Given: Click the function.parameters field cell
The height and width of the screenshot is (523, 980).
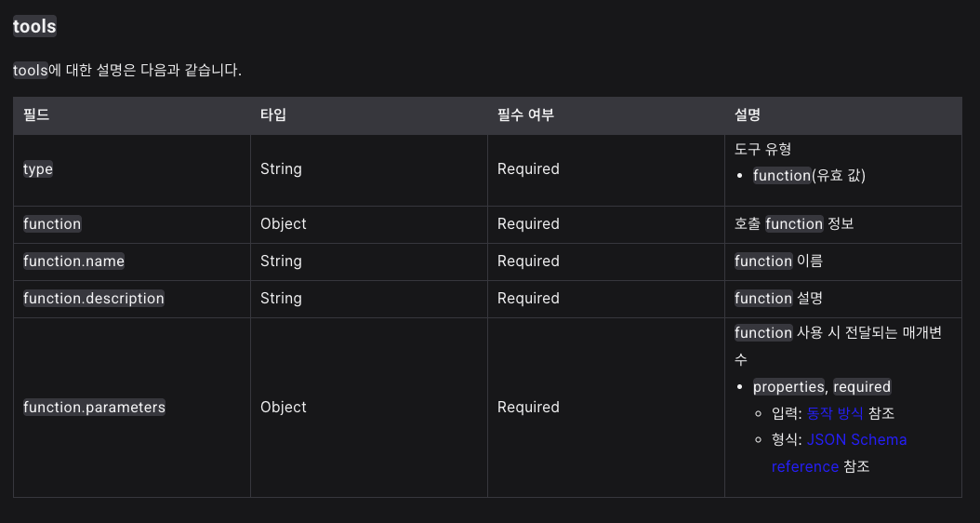Looking at the screenshot, I should pyautogui.click(x=95, y=408).
